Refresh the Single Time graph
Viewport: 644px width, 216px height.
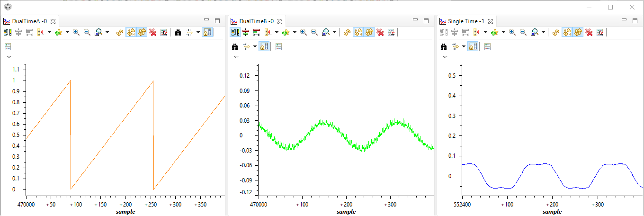pyautogui.click(x=556, y=32)
